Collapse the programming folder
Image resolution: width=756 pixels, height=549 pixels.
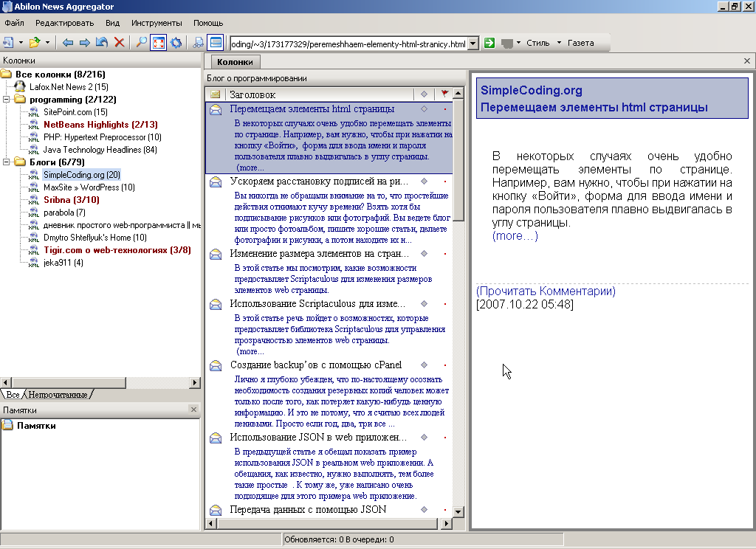6,100
